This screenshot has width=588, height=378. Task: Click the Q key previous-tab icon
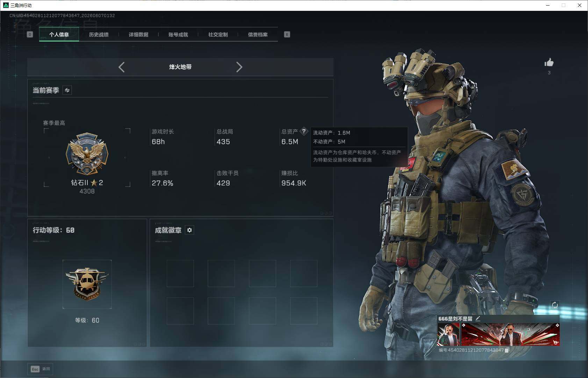point(30,34)
